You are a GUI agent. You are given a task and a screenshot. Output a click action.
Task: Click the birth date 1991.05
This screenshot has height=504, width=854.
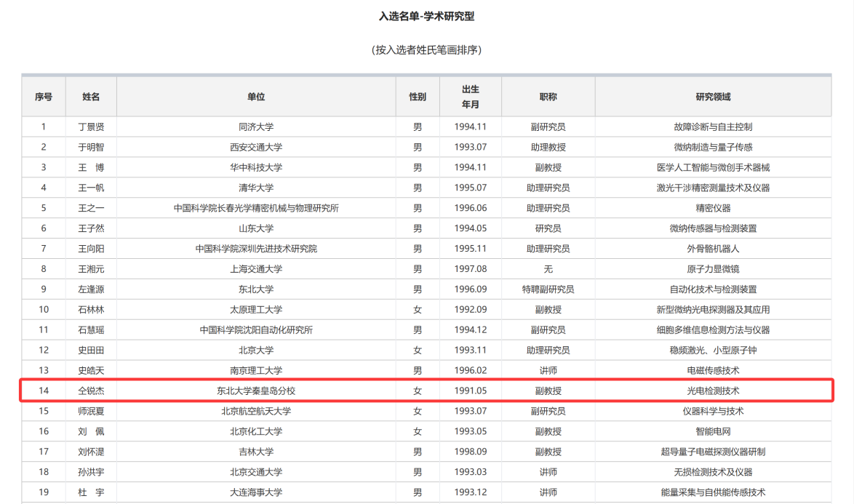coord(470,391)
